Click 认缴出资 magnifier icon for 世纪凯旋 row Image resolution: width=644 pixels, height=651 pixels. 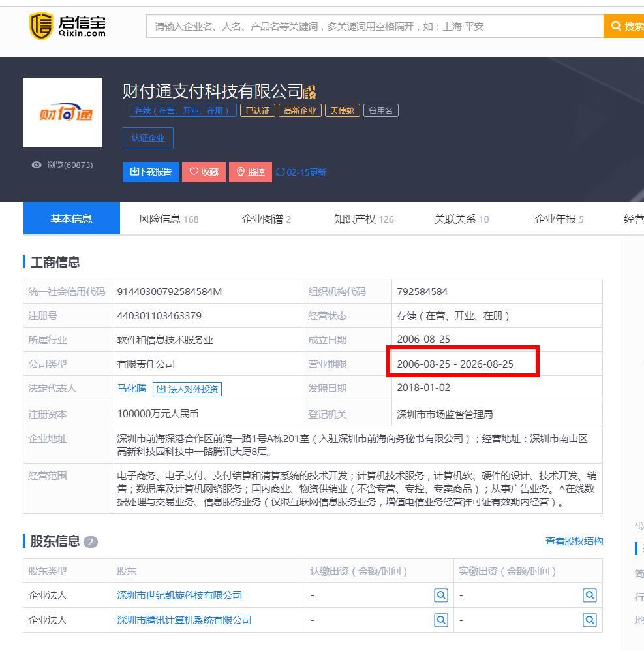(x=441, y=595)
